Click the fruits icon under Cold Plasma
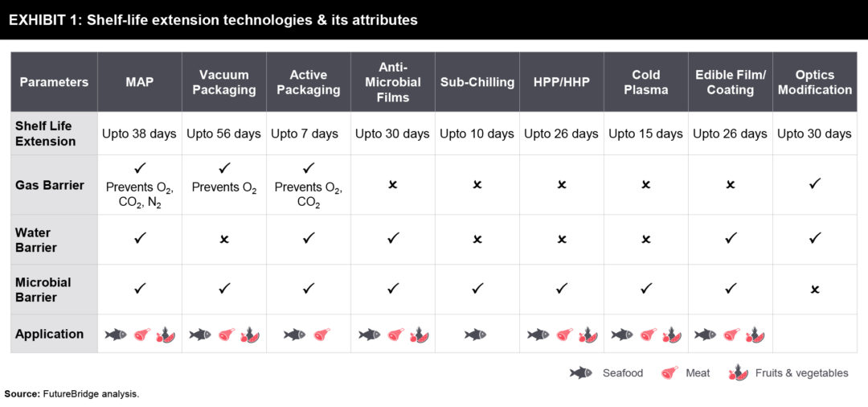This screenshot has width=868, height=407. coord(672,334)
